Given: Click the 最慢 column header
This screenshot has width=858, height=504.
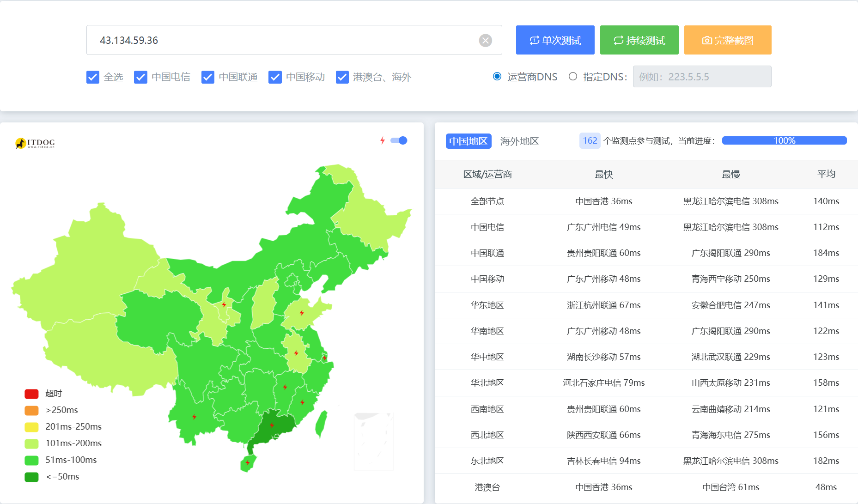Looking at the screenshot, I should (731, 174).
